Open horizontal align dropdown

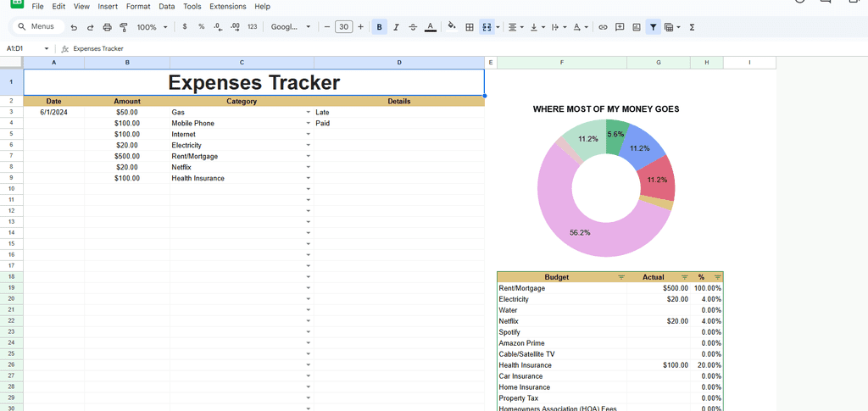click(516, 26)
